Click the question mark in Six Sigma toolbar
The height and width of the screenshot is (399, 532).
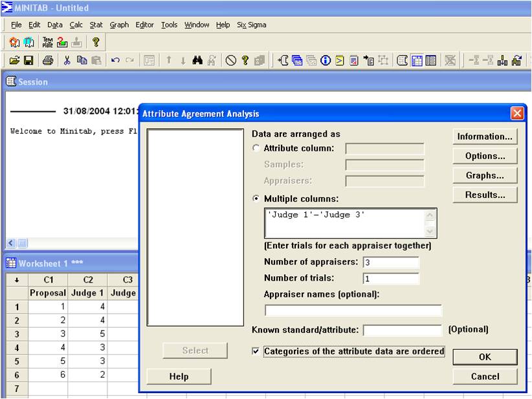pyautogui.click(x=96, y=42)
